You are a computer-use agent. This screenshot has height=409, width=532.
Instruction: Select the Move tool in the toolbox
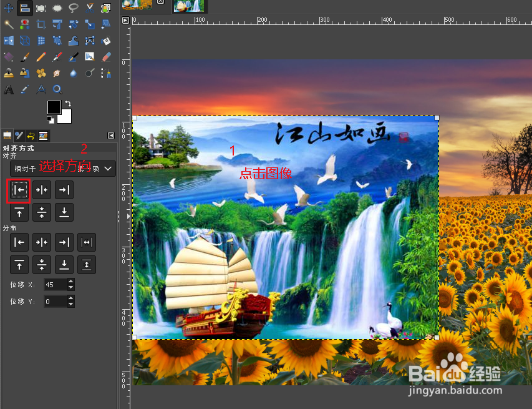8,7
